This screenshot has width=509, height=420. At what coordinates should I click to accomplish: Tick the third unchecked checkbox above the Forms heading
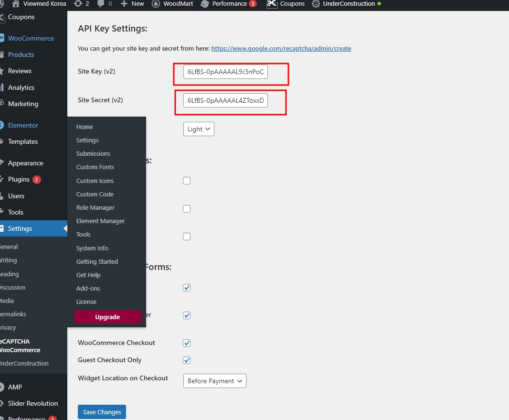tap(187, 237)
